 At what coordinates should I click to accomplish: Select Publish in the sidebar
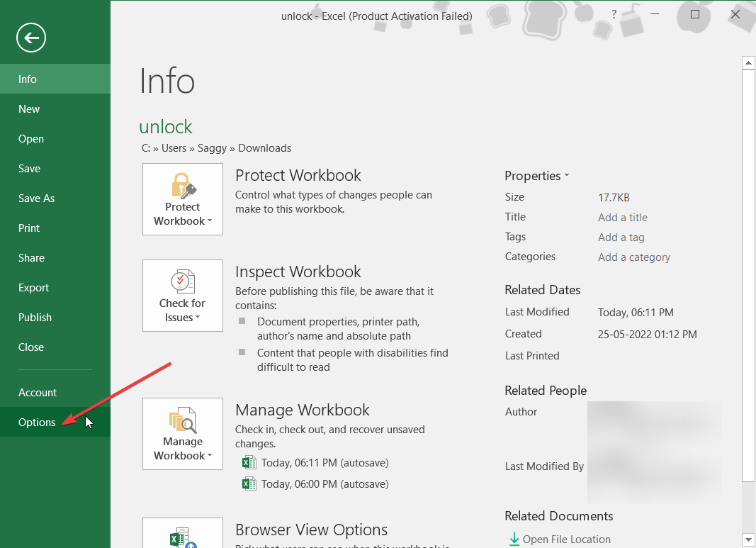click(x=55, y=318)
